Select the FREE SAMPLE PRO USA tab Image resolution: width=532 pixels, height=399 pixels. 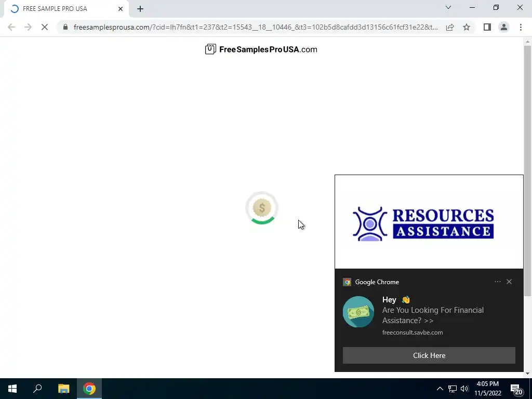tap(66, 9)
